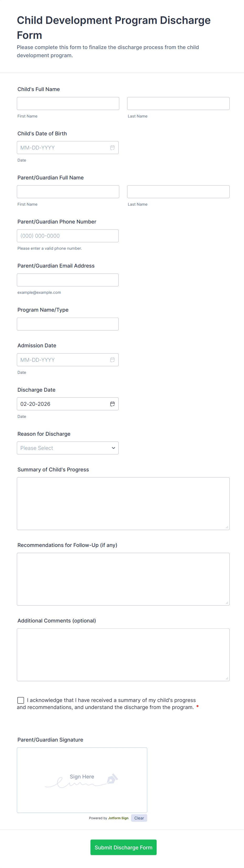The width and height of the screenshot is (244, 868).
Task: Focus the child's First Name field
Action: tap(68, 103)
